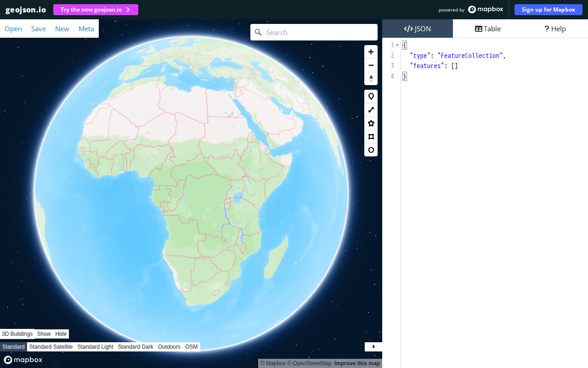Image resolution: width=588 pixels, height=368 pixels.
Task: Click Try the new geojson.io
Action: tap(96, 10)
